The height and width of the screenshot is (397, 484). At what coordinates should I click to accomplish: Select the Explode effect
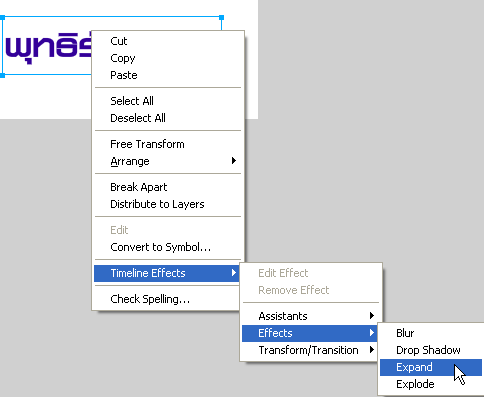pyautogui.click(x=431, y=384)
